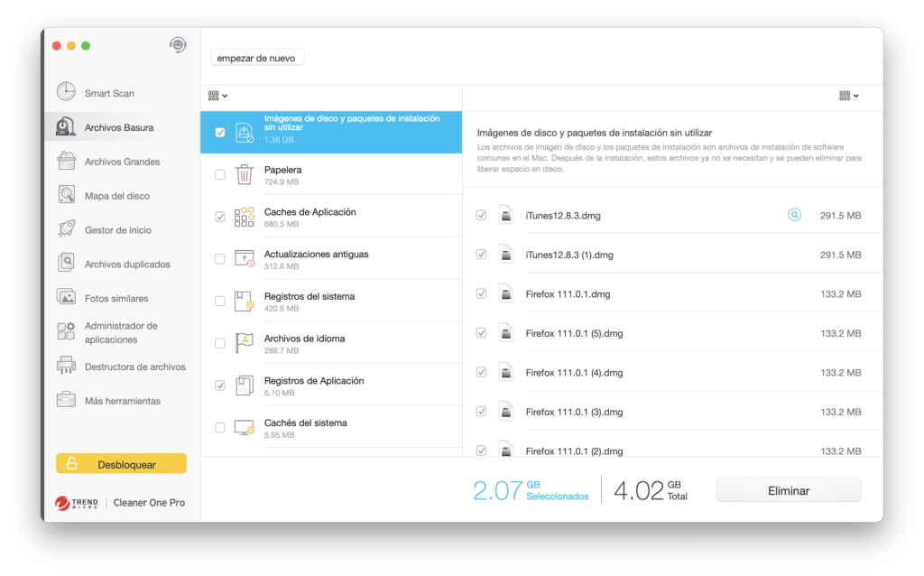Check the Archivos de idioma checkbox
Viewport: 924px width, 576px height.
(x=220, y=343)
